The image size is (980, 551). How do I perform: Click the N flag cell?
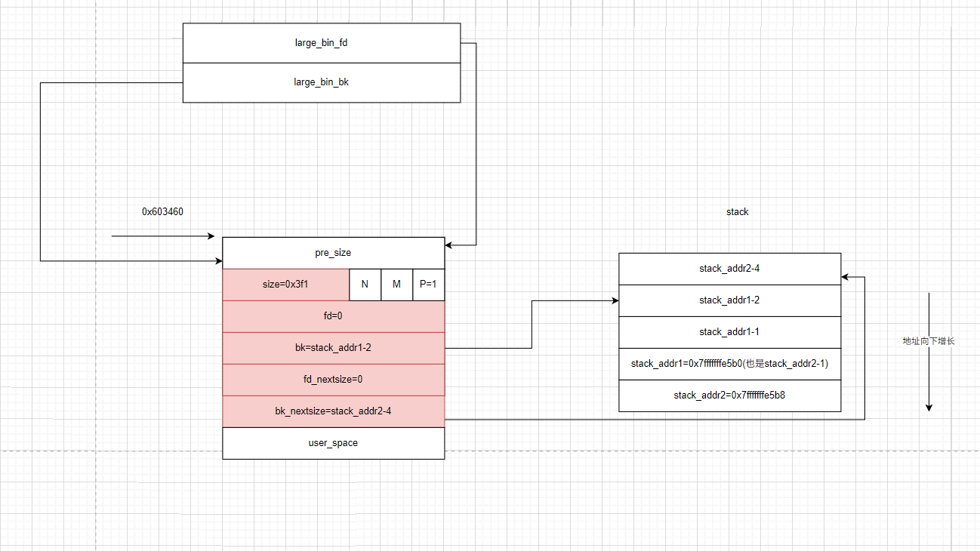[x=365, y=285]
